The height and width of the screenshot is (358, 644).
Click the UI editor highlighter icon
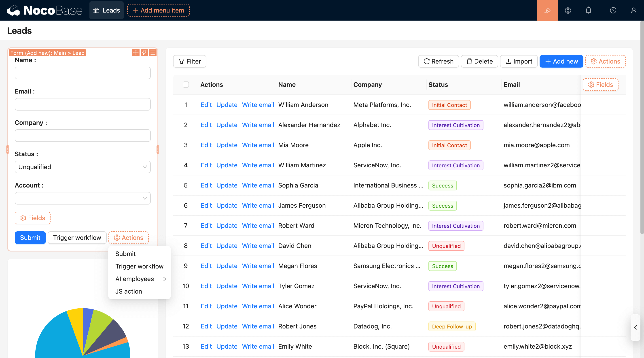click(x=547, y=10)
